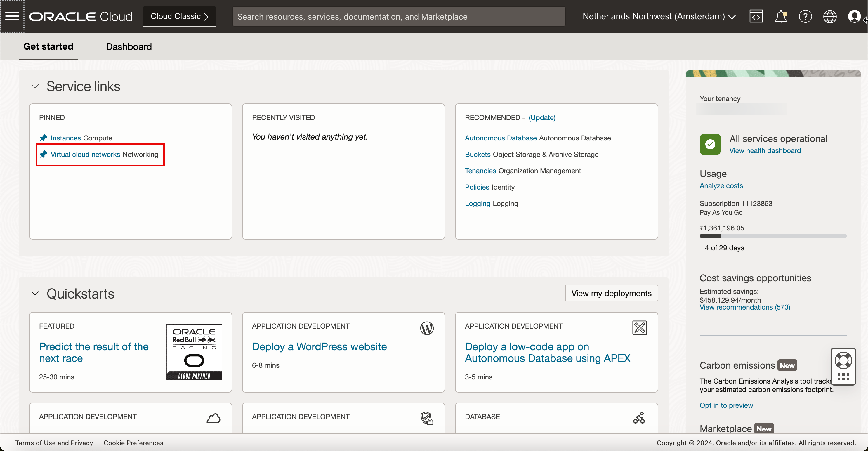
Task: Open Cloud Shell developer tools icon
Action: [756, 16]
